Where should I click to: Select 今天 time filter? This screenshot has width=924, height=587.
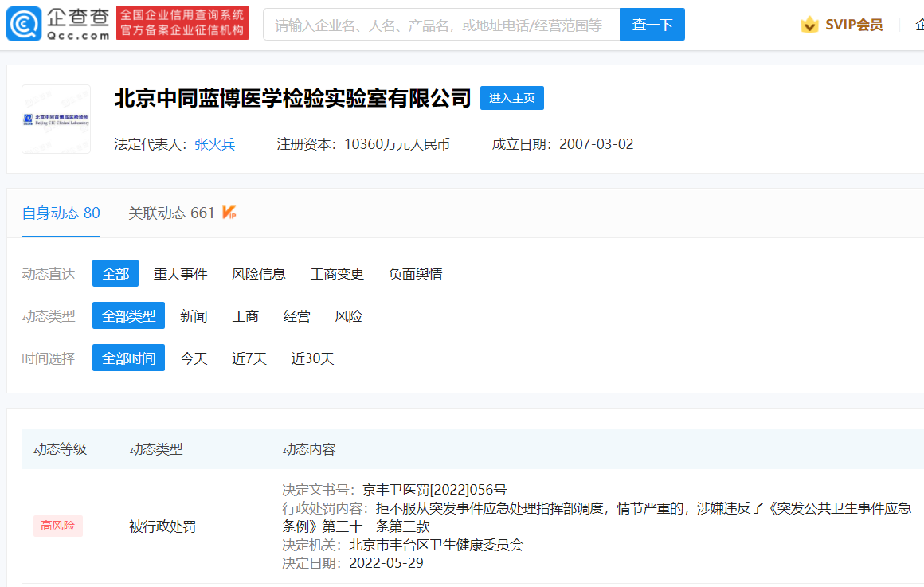194,358
